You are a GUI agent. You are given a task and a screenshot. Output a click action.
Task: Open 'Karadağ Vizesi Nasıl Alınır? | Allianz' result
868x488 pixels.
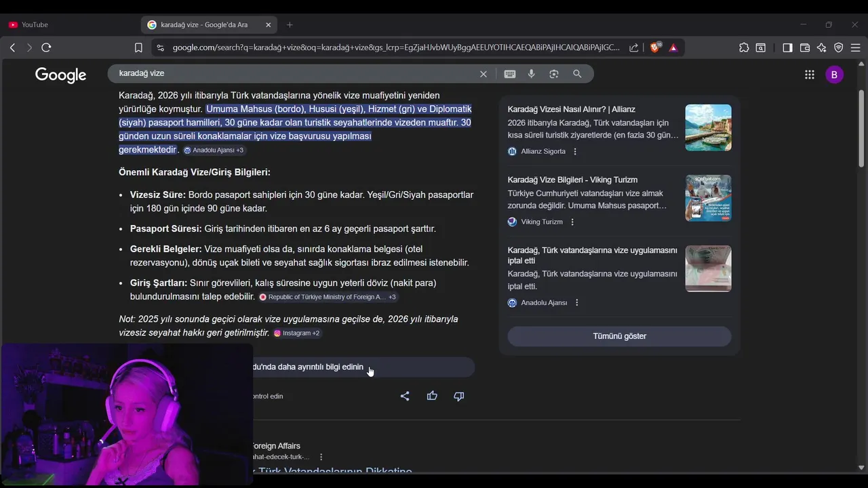(571, 109)
